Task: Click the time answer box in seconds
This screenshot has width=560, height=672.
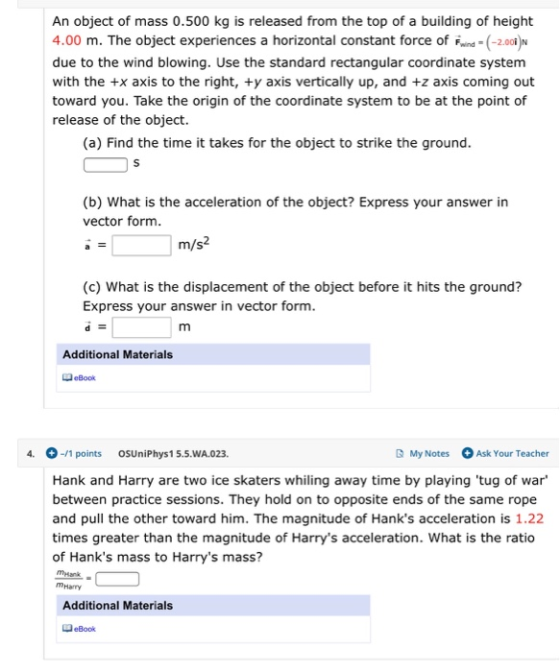Action: pyautogui.click(x=105, y=165)
